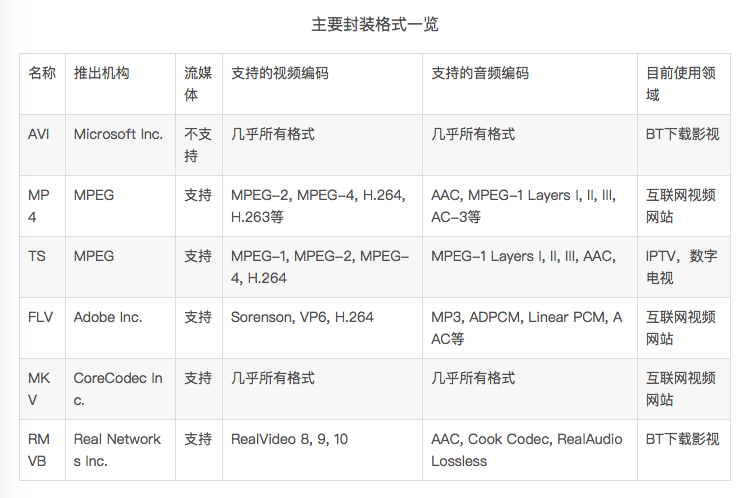Viewport: 748px width, 498px height.
Task: Click the MP4 name cell
Action: (x=42, y=206)
